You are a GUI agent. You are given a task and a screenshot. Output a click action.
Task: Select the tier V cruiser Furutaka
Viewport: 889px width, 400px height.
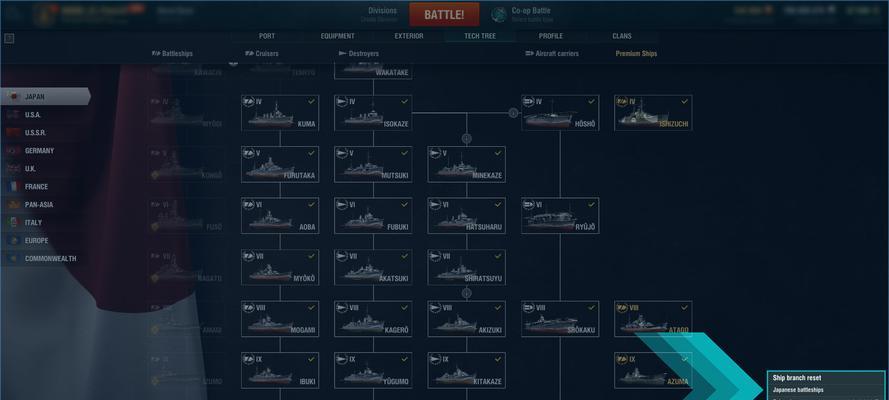280,164
